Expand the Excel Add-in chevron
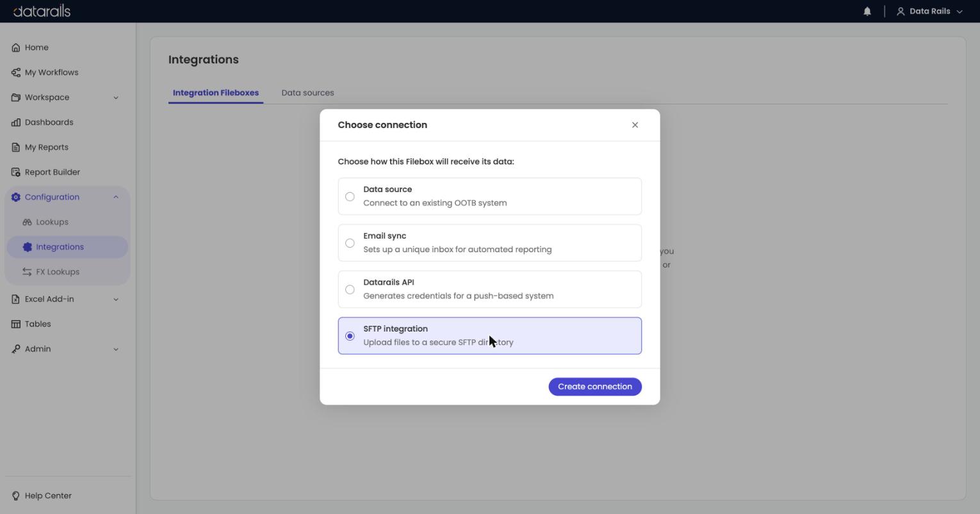980x514 pixels. click(x=116, y=300)
